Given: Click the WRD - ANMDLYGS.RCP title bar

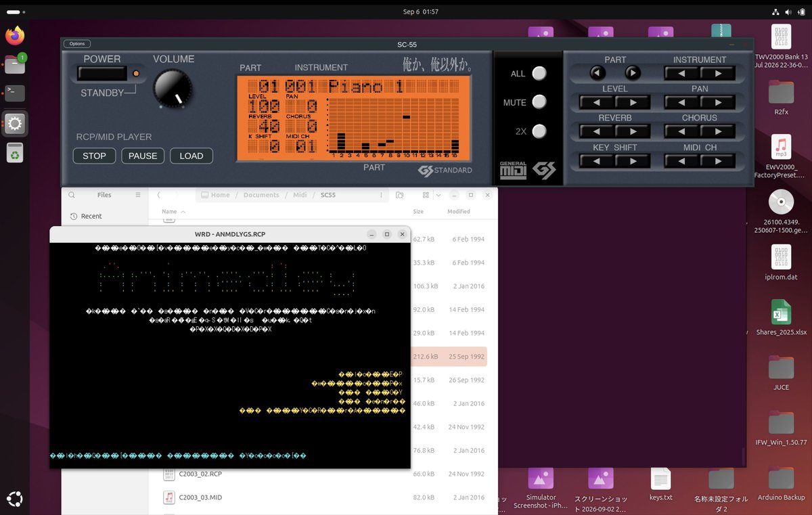Looking at the screenshot, I should pos(230,234).
